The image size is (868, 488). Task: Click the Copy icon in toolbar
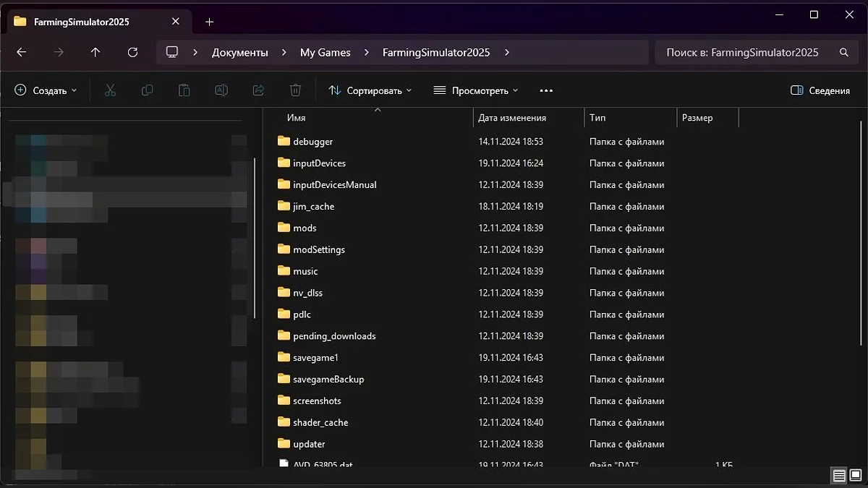(x=147, y=90)
